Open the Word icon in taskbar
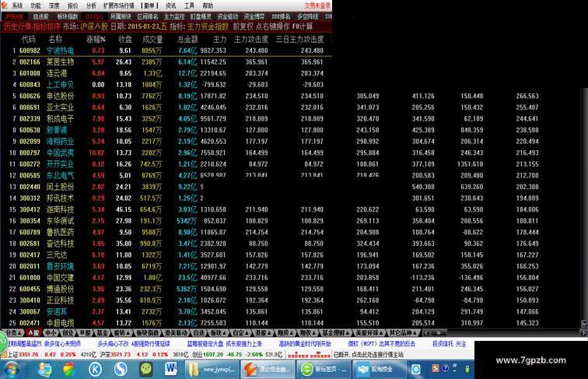588x379 pixels. 171,370
